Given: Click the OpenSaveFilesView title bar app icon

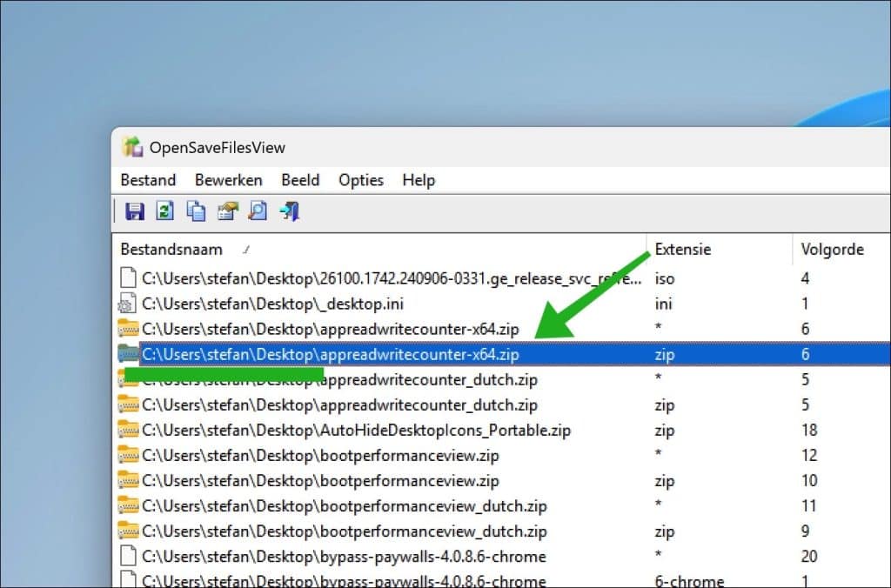Looking at the screenshot, I should point(132,147).
